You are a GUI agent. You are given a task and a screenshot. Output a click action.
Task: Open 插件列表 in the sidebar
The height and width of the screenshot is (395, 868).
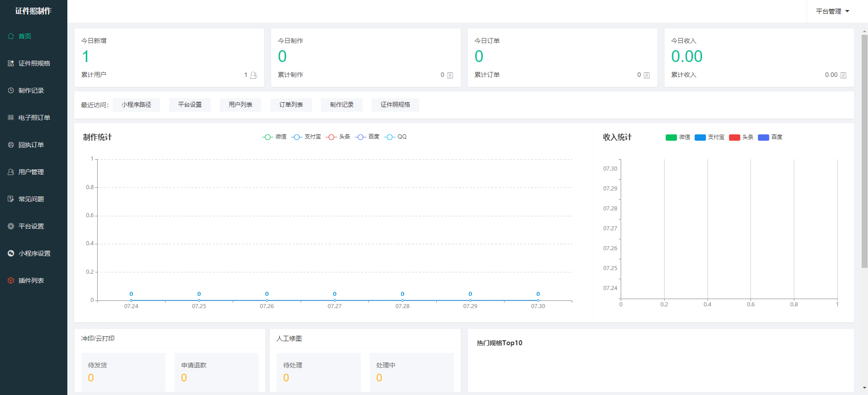point(33,281)
